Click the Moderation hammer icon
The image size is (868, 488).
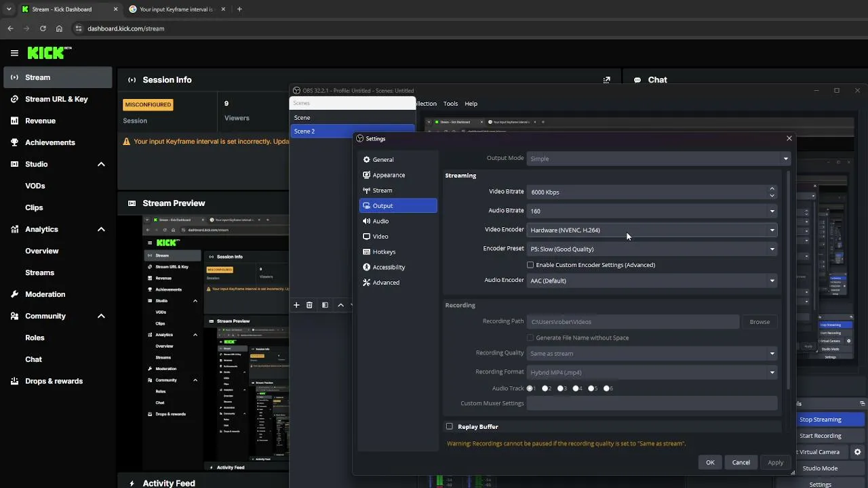(14, 294)
